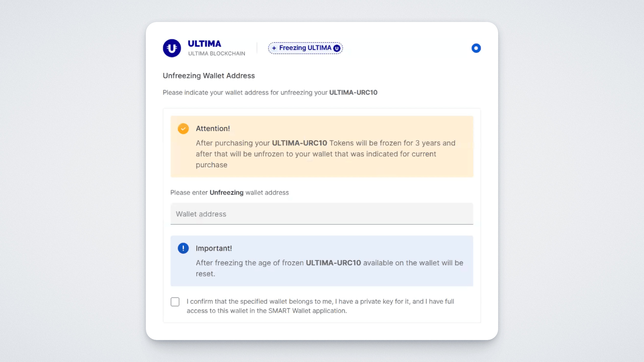644x362 pixels.
Task: Click the ULTIMA brand name text
Action: 204,44
